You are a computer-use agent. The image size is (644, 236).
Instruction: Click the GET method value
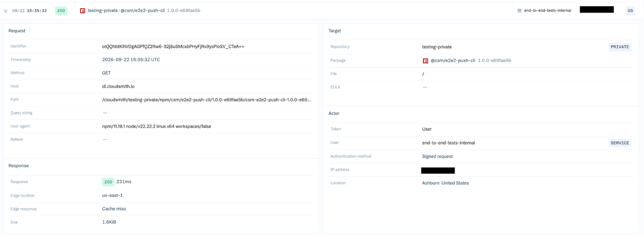pyautogui.click(x=106, y=73)
